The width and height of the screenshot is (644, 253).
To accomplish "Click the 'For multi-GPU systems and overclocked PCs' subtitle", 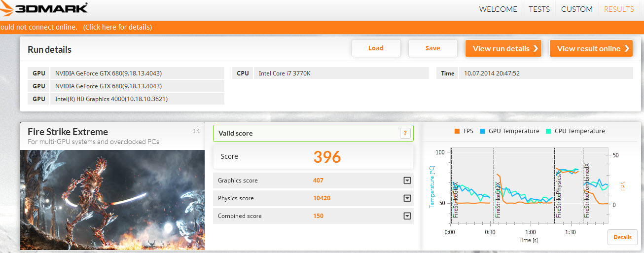I will point(94,142).
